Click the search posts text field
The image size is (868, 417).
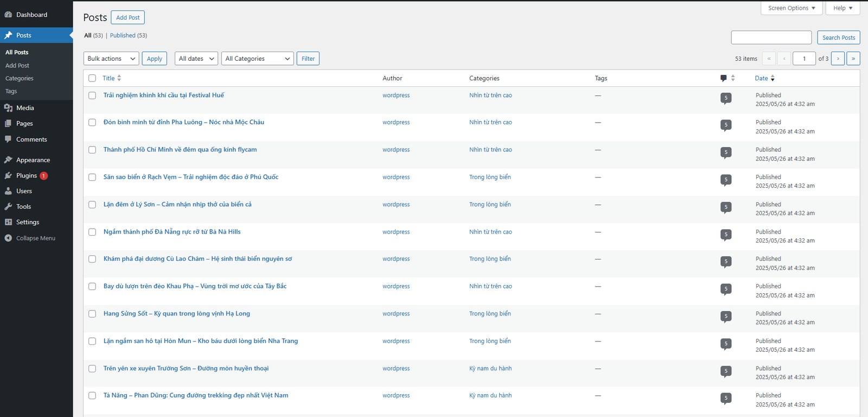(x=771, y=37)
